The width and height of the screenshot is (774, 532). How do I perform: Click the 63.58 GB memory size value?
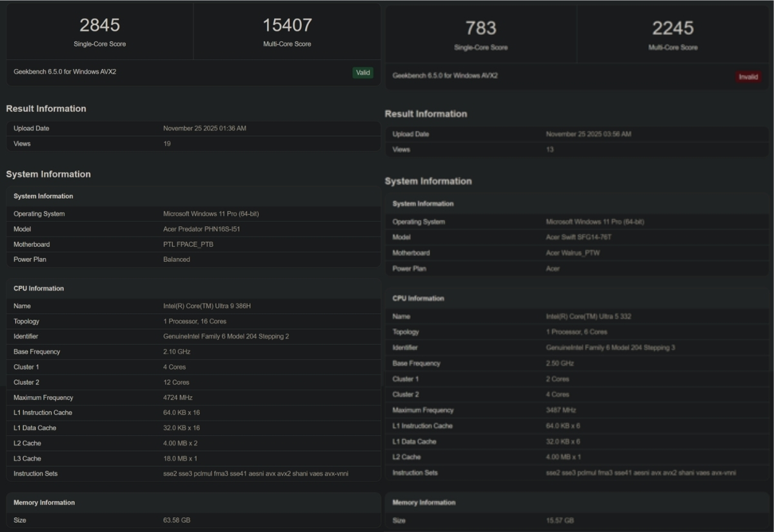click(x=176, y=520)
